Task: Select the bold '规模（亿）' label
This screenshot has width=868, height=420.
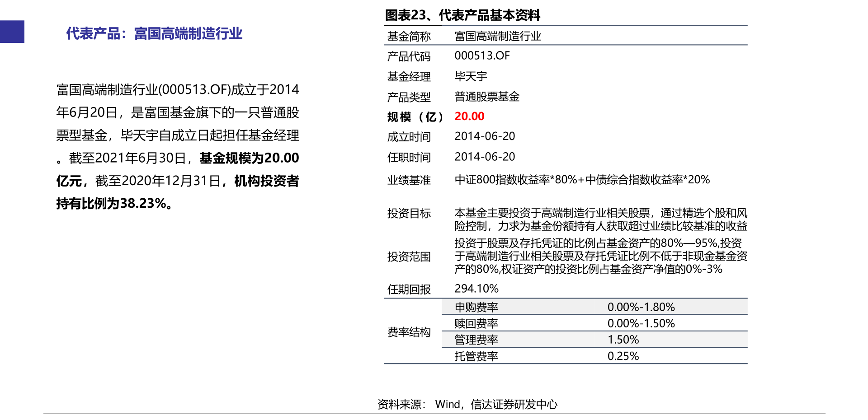Action: pyautogui.click(x=415, y=117)
